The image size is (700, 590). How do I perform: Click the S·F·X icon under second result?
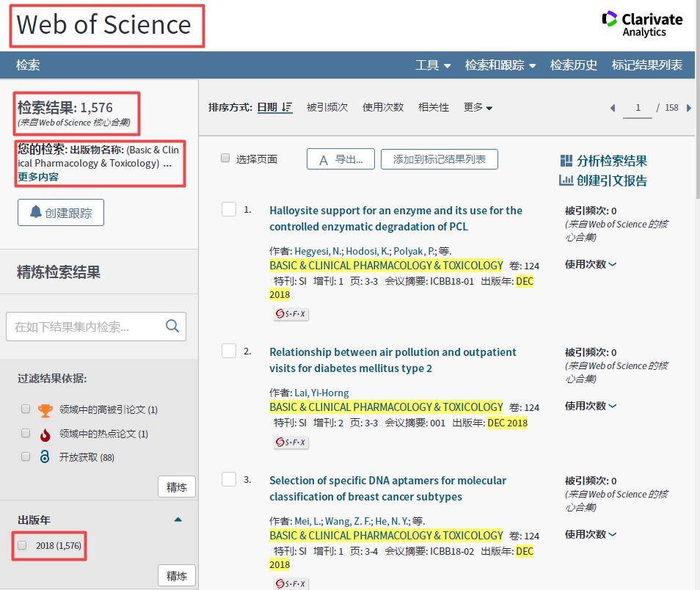click(291, 442)
